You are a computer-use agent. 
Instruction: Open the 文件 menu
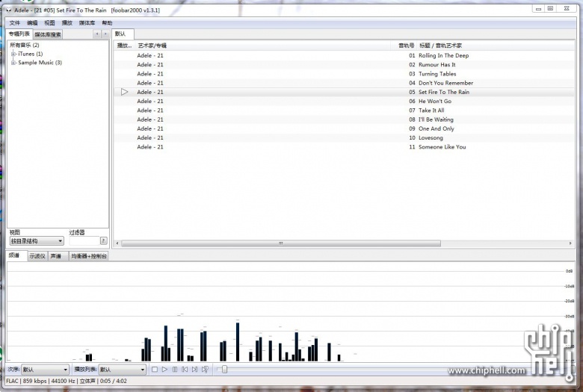(14, 23)
